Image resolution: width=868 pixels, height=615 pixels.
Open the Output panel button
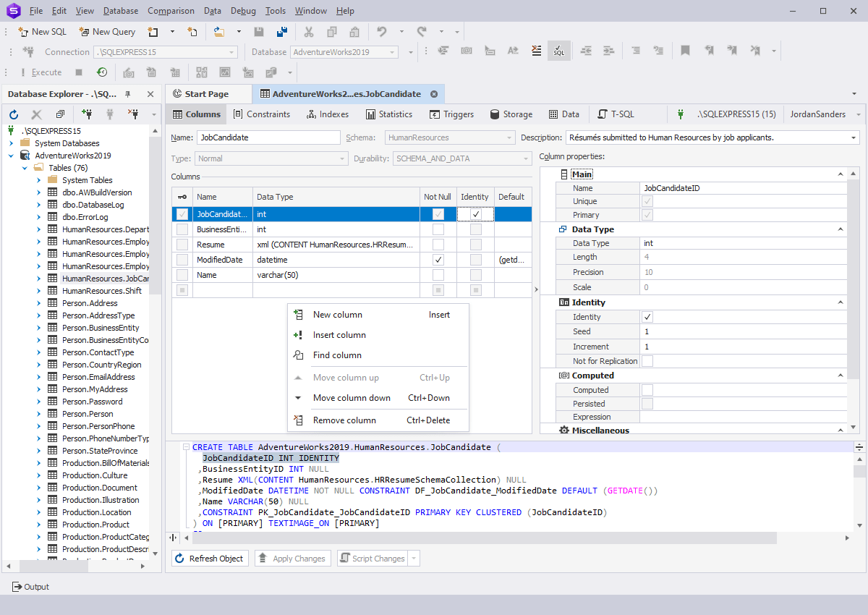point(30,587)
